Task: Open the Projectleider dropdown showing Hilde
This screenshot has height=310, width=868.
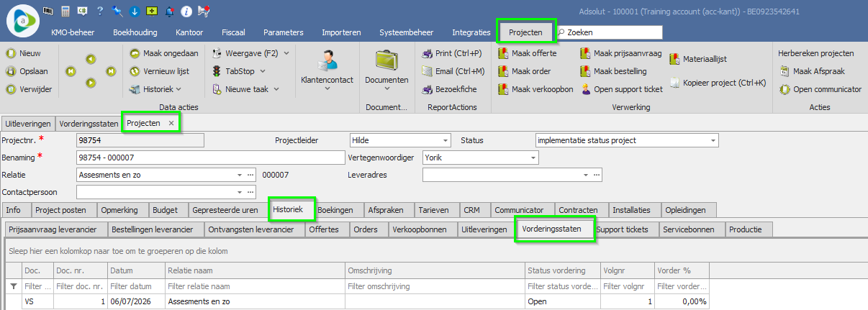Action: (x=446, y=140)
